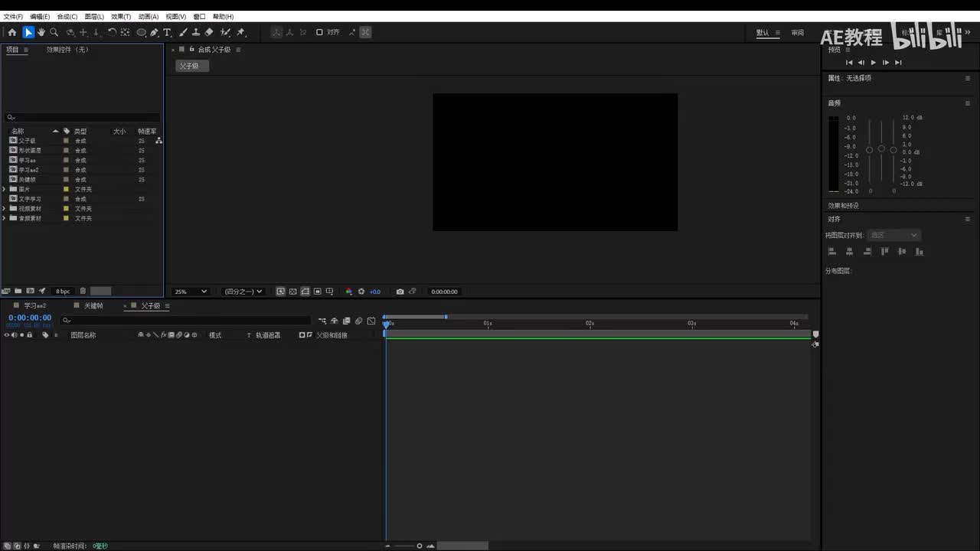Select the Zoom magnifier tool

point(54,32)
